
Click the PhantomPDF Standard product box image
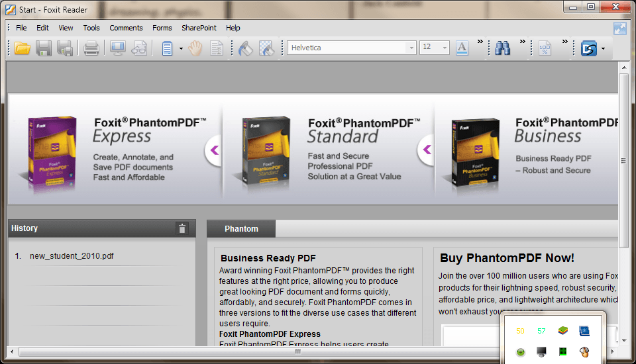tap(266, 150)
